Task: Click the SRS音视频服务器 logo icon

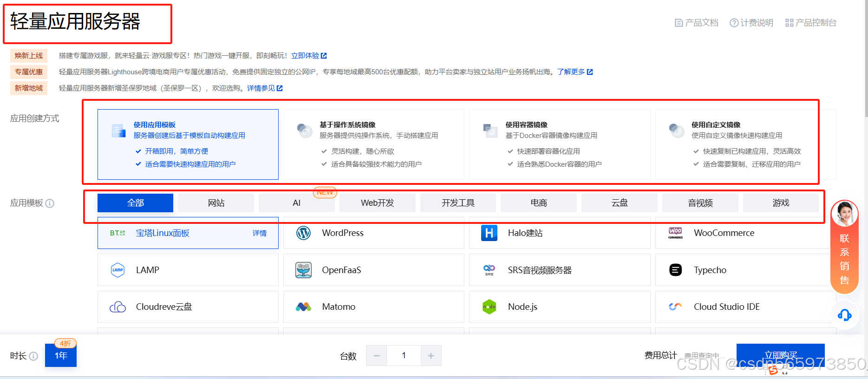Action: click(489, 270)
